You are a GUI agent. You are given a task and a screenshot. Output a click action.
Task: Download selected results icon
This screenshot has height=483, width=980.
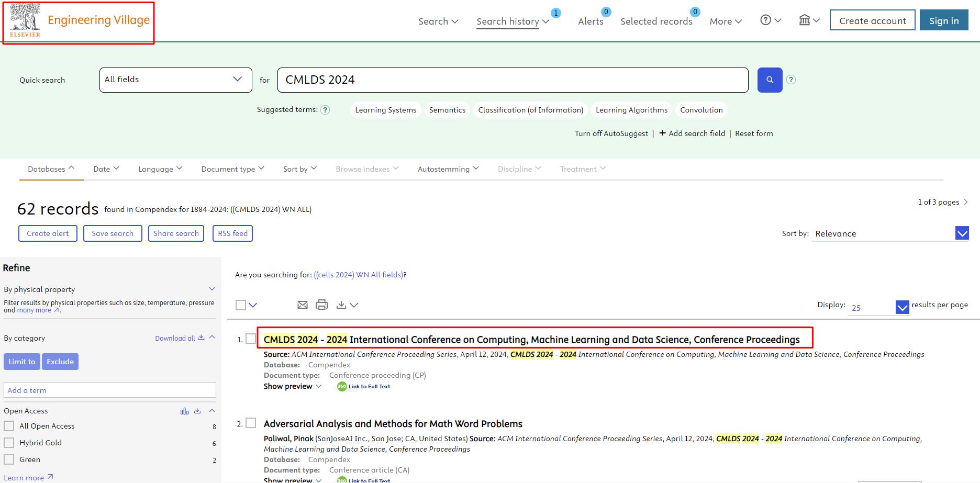click(341, 305)
